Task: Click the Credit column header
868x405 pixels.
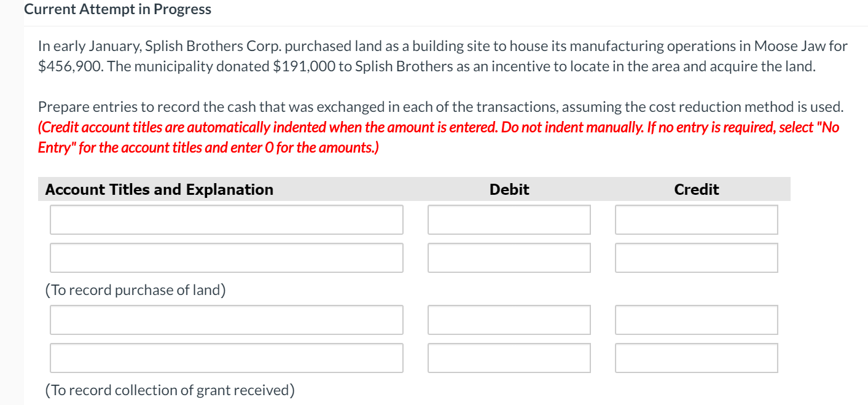Action: (x=696, y=189)
